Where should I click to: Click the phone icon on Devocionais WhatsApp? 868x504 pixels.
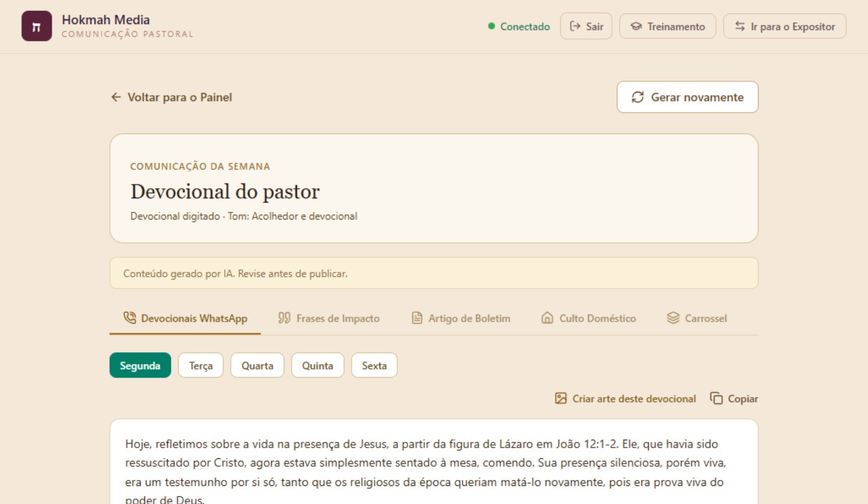pyautogui.click(x=129, y=318)
